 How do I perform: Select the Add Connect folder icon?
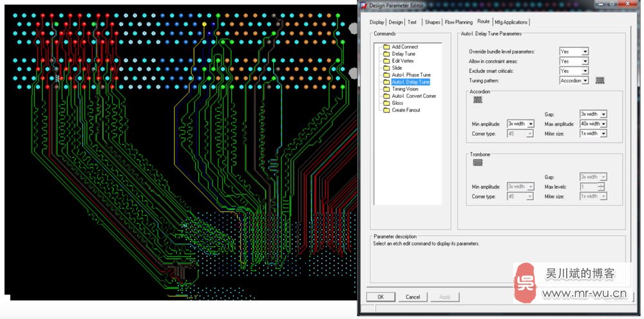click(x=386, y=47)
